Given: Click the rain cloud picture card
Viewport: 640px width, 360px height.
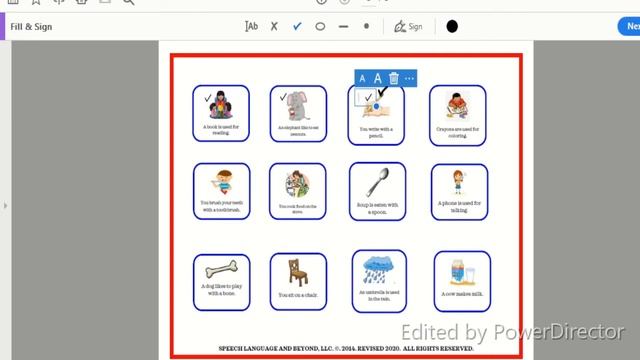Looking at the screenshot, I should pos(379,281).
